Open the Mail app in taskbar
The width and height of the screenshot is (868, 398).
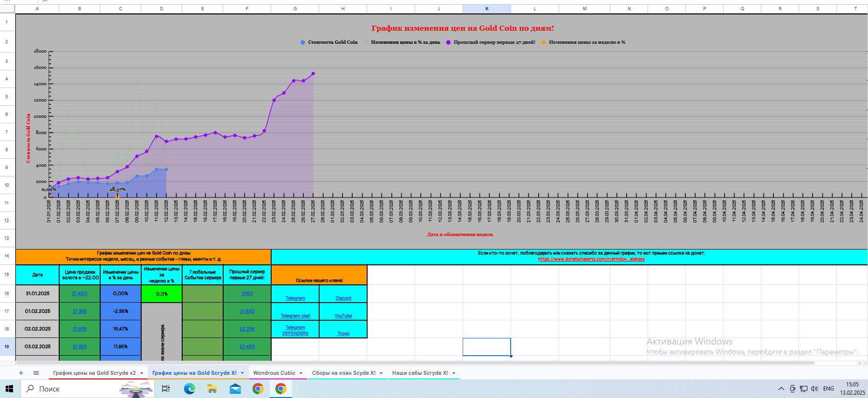click(x=235, y=389)
